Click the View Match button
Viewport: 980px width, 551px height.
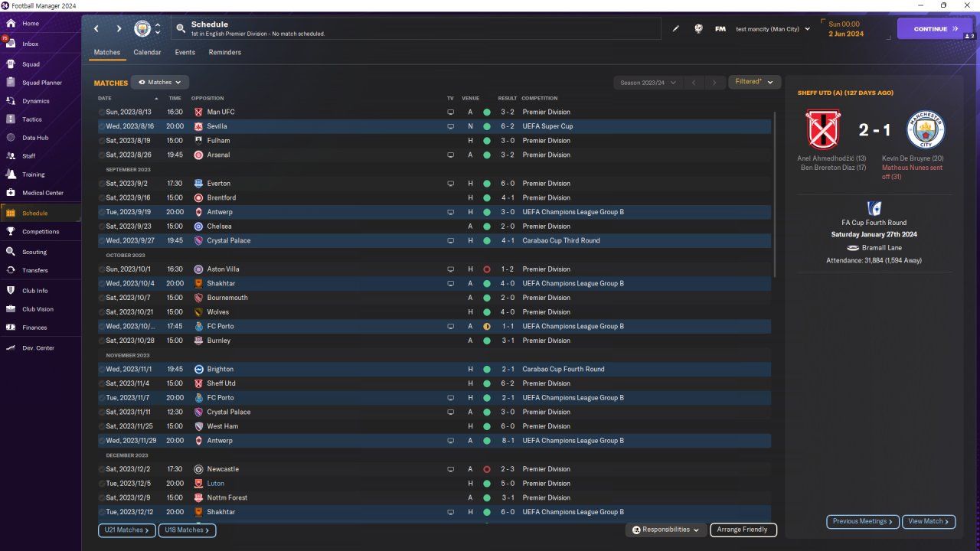929,521
